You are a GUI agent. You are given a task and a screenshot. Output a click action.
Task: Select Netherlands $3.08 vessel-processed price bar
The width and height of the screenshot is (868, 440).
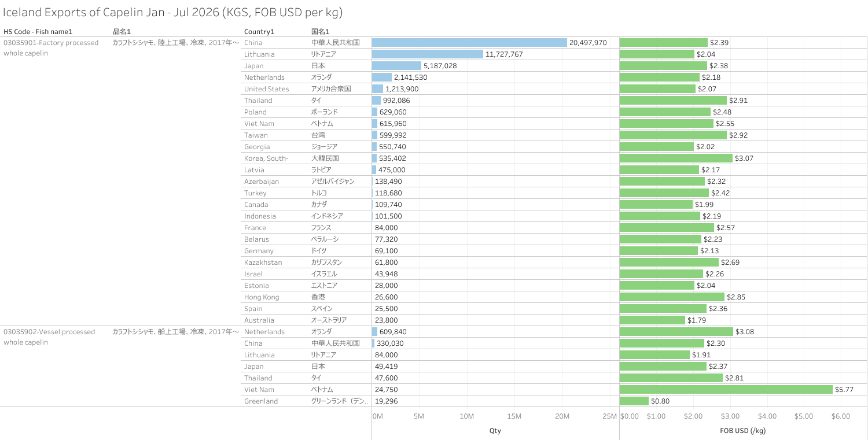[676, 331]
